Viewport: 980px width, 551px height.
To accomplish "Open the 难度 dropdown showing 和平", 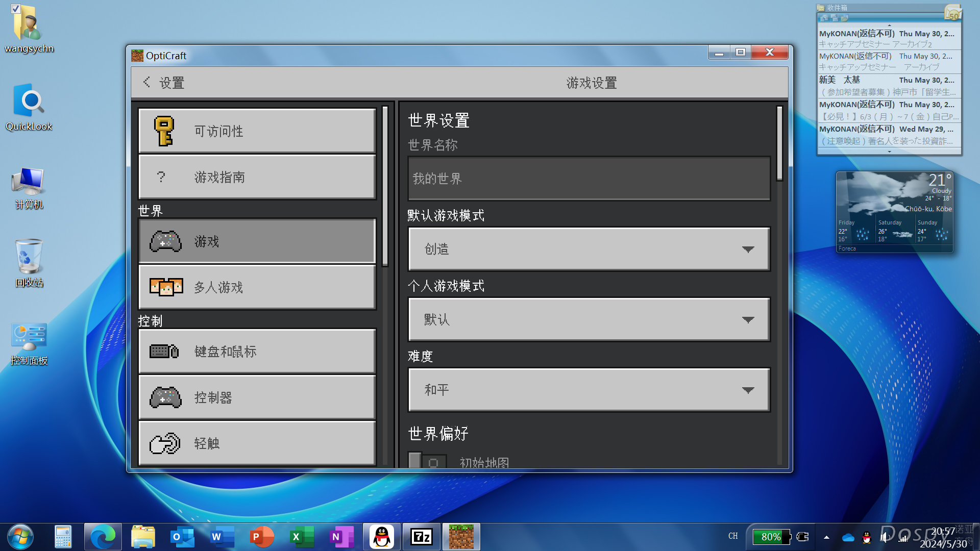I will click(589, 390).
